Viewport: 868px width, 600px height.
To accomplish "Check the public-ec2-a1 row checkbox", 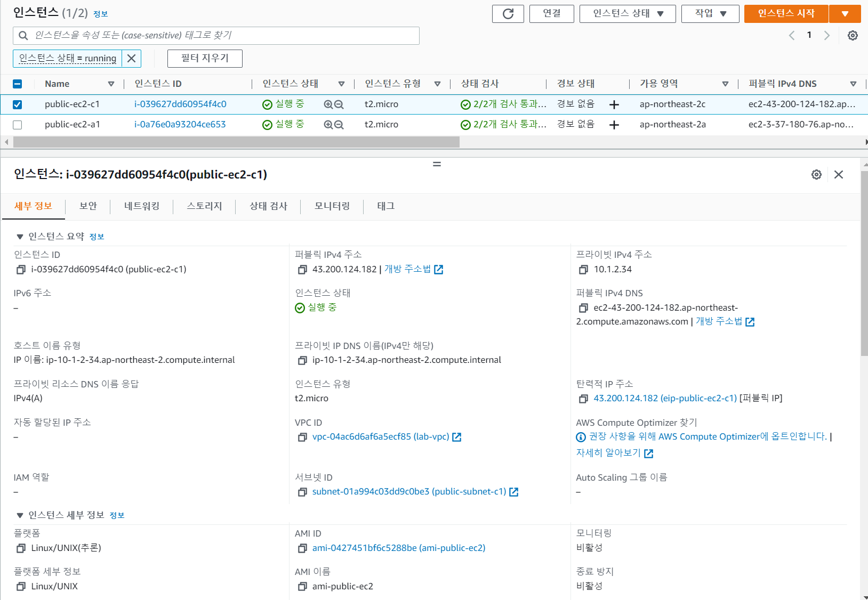I will coord(17,124).
